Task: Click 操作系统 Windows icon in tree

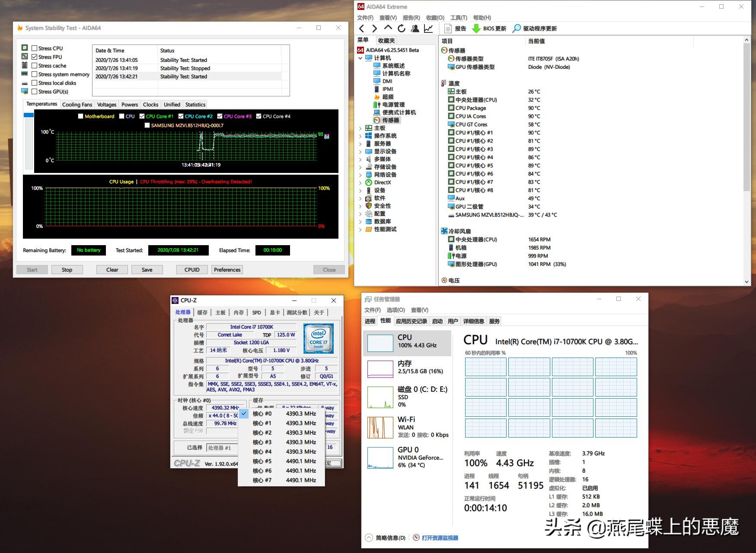Action: 368,136
